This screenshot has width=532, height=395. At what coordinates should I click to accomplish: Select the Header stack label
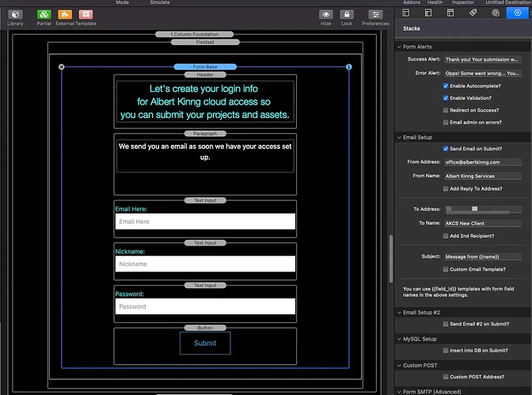click(x=205, y=74)
